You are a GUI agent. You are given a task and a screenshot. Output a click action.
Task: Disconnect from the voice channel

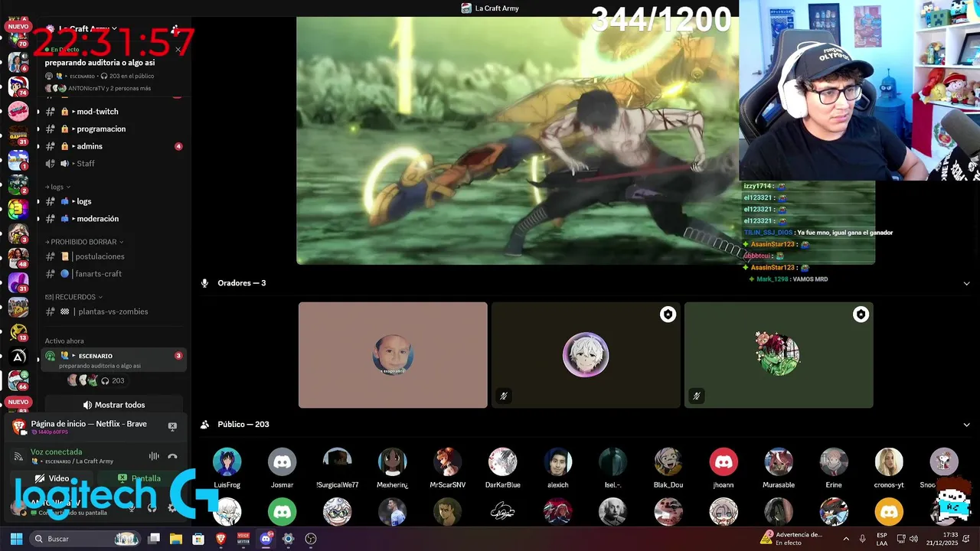pyautogui.click(x=172, y=456)
